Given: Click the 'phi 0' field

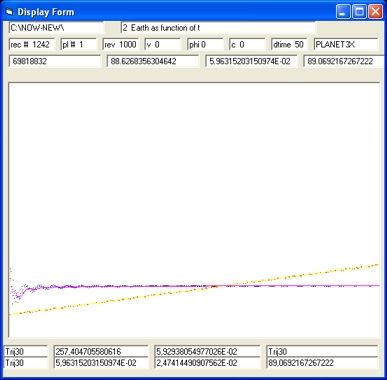Looking at the screenshot, I should pyautogui.click(x=205, y=44).
